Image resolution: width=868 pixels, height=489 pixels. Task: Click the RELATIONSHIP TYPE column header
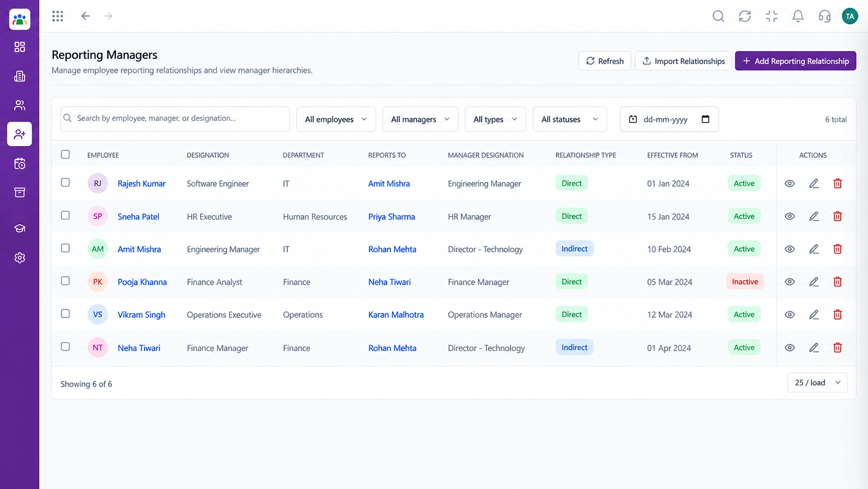(x=586, y=155)
